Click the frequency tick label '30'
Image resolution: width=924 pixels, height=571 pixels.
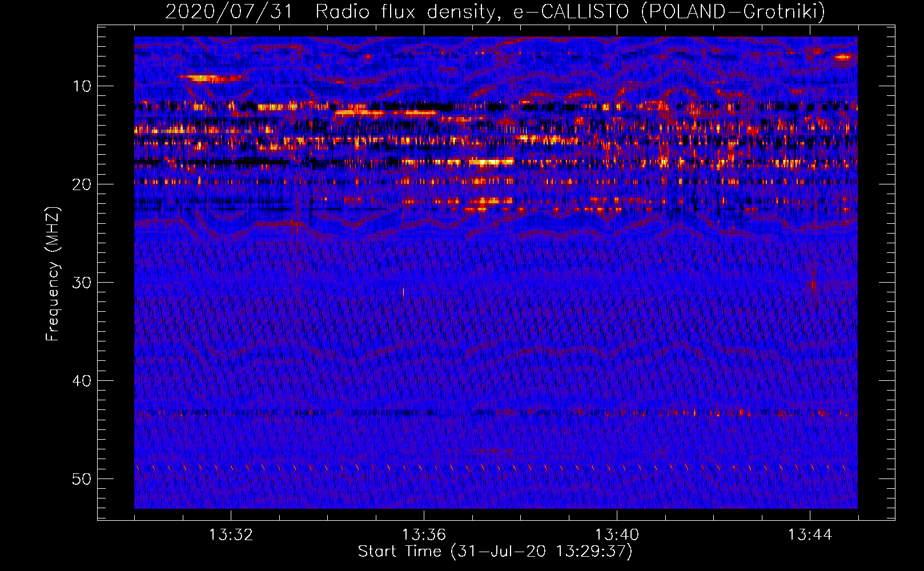tap(82, 283)
